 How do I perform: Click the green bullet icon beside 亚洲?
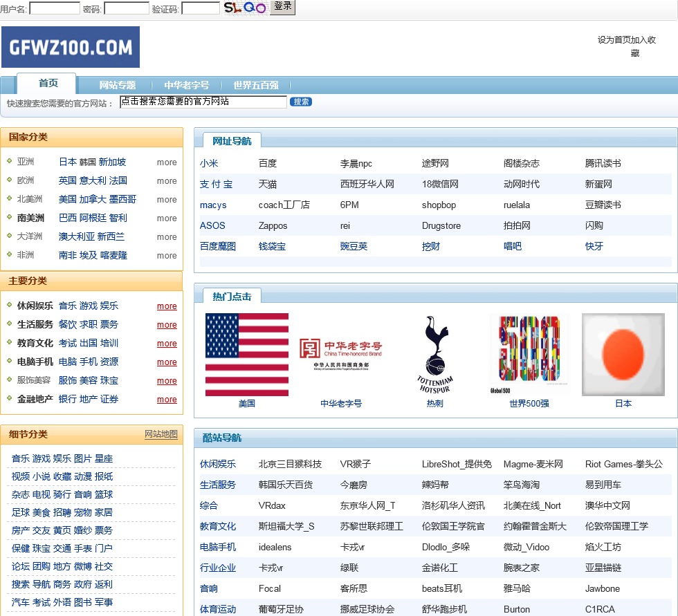[9, 161]
